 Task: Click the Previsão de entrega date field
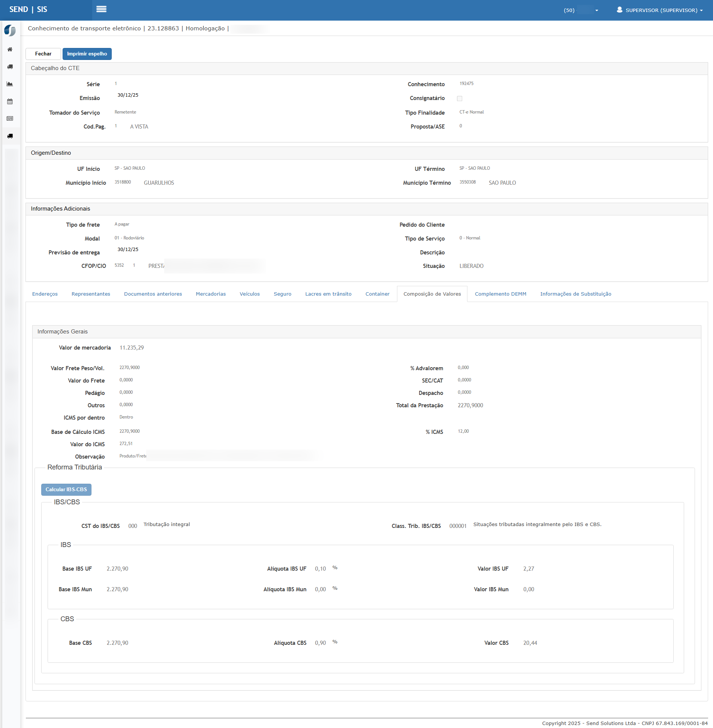click(128, 250)
